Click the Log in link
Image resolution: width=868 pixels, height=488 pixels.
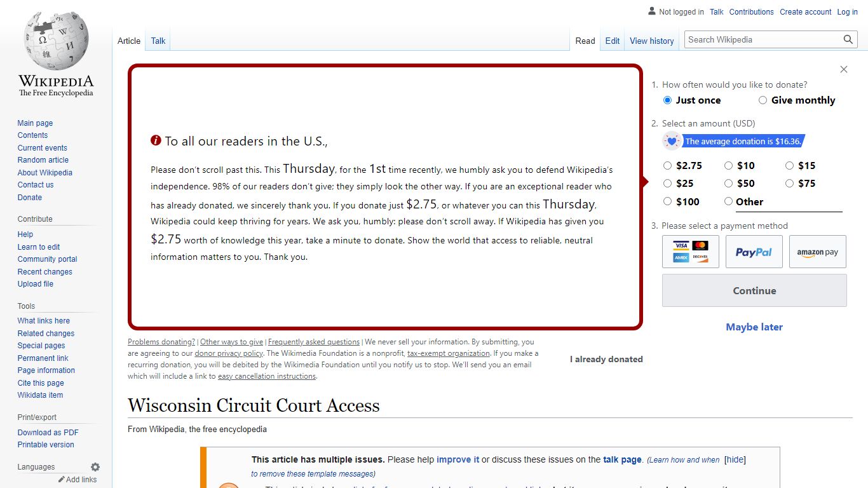point(848,12)
